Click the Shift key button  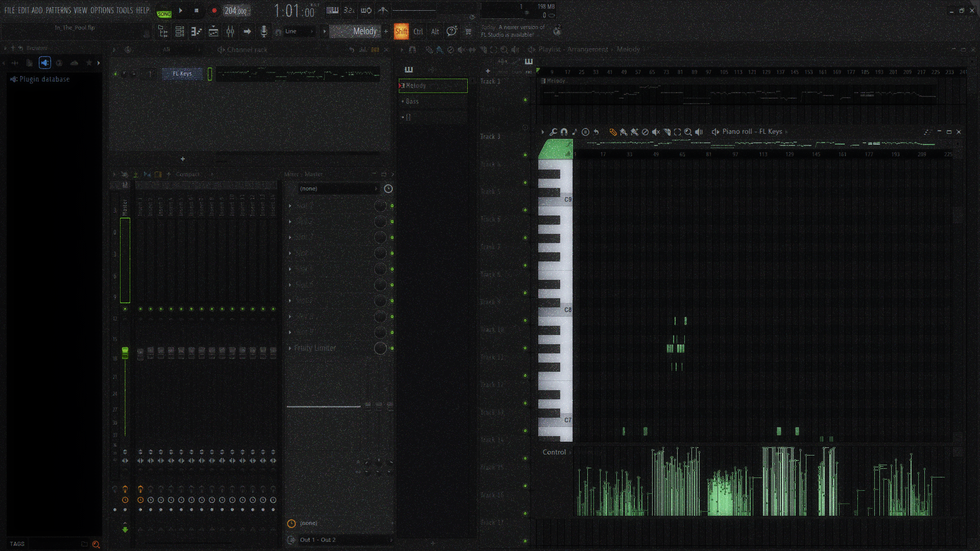(x=401, y=32)
